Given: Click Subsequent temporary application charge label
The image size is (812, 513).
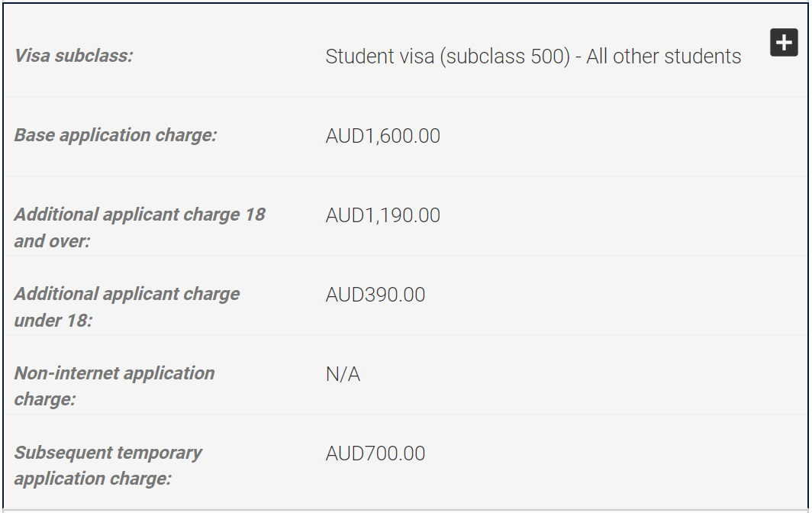Looking at the screenshot, I should [108, 466].
